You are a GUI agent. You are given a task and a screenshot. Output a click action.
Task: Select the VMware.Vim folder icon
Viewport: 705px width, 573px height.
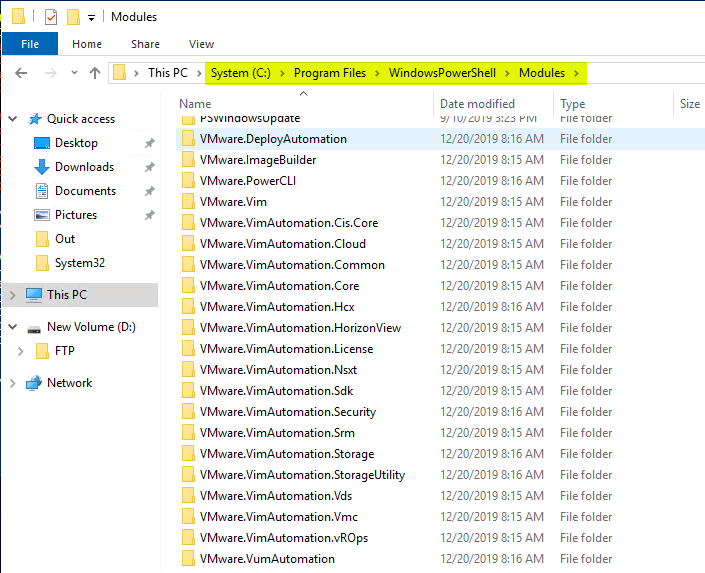point(188,201)
